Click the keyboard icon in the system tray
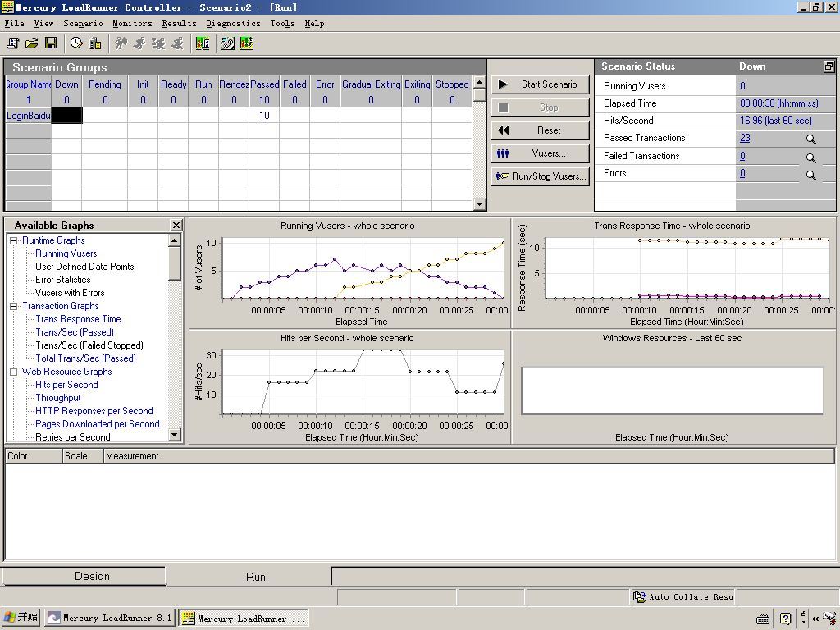The width and height of the screenshot is (840, 630). [x=763, y=619]
